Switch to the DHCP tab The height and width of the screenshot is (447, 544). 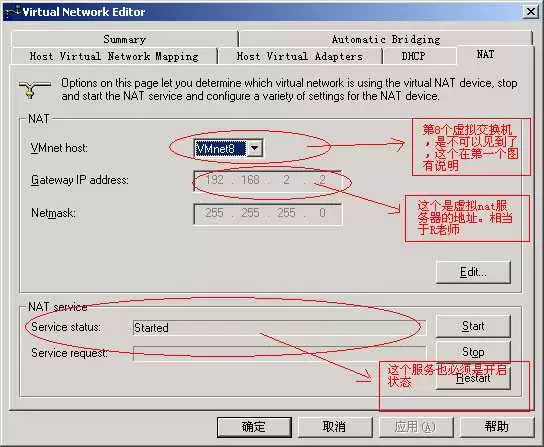413,56
